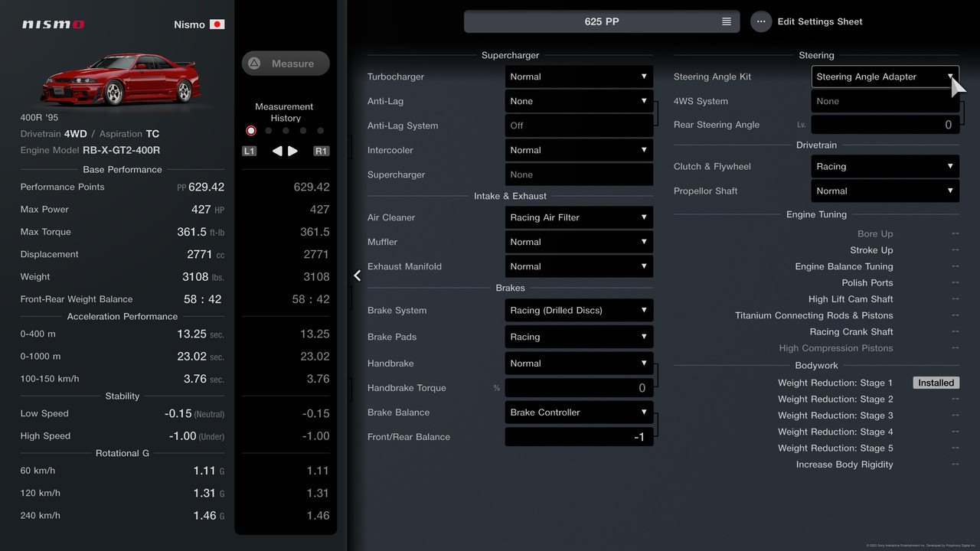
Task: Select Bore Up engine tuning
Action: pos(875,234)
